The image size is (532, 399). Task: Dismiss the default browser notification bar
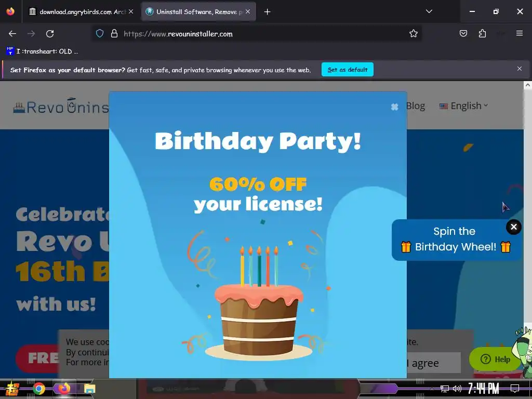[520, 69]
